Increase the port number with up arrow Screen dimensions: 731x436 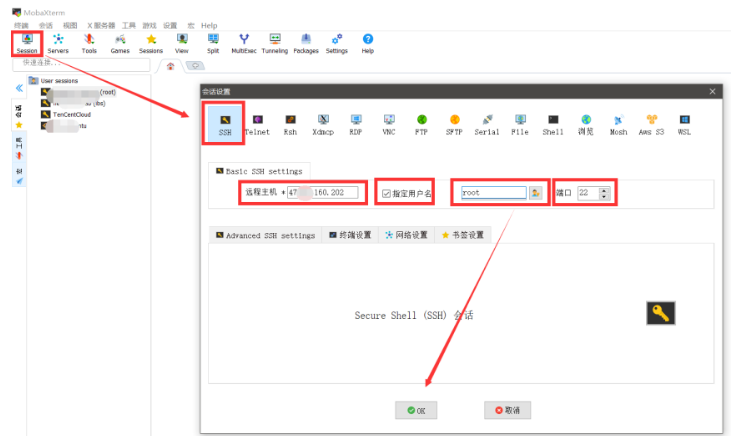pos(604,190)
